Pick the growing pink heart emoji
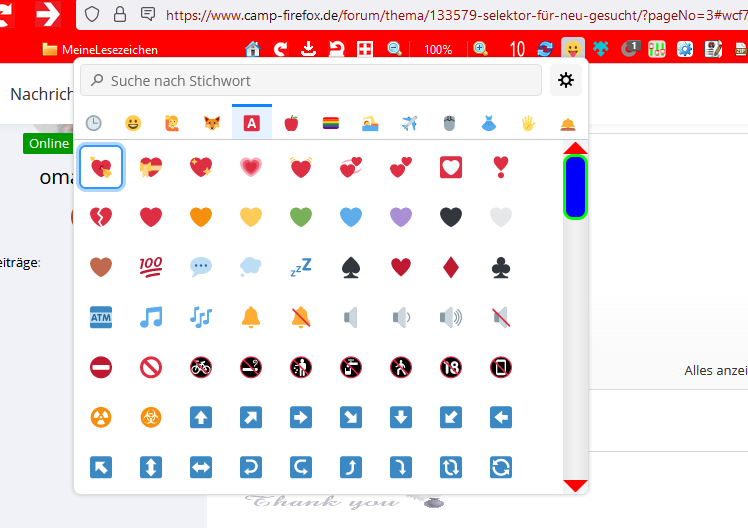Viewport: 748px width, 528px height. pos(251,167)
